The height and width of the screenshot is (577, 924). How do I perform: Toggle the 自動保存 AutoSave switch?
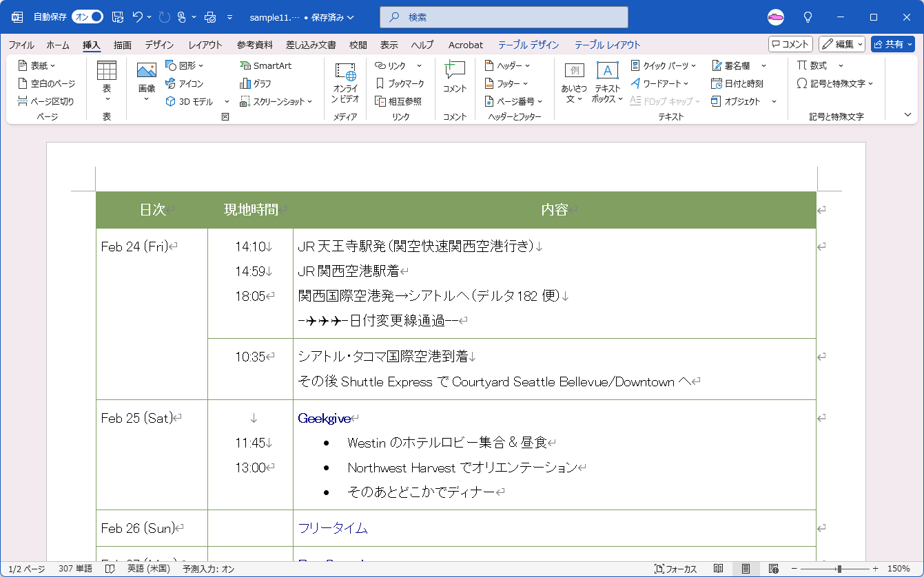tap(88, 17)
